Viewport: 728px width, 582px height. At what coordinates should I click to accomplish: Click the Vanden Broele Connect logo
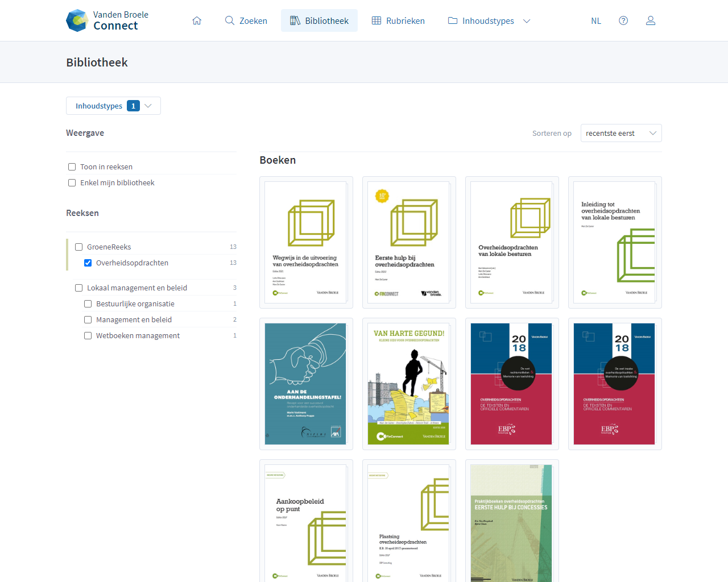[x=107, y=20]
